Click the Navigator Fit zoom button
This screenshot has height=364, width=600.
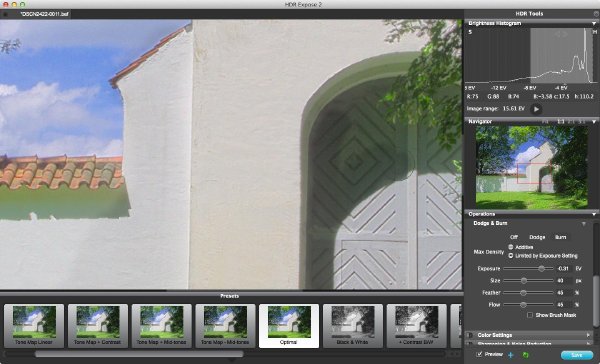click(546, 122)
